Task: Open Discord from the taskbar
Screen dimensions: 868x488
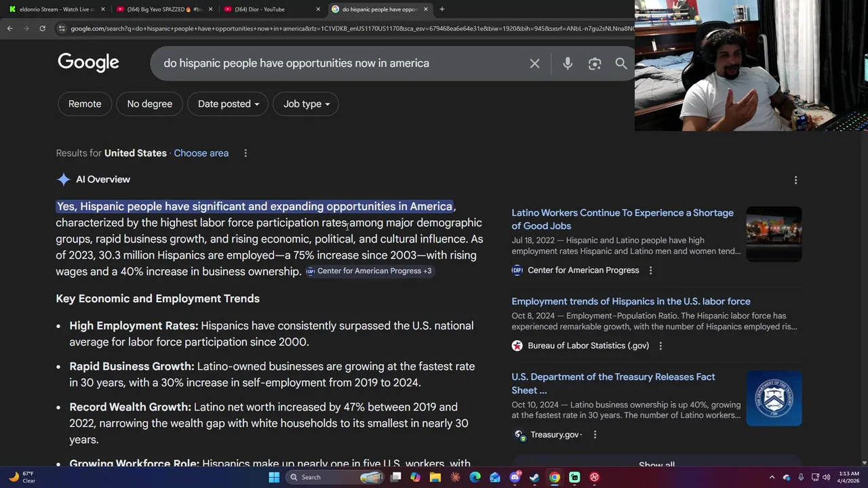Action: tap(515, 477)
